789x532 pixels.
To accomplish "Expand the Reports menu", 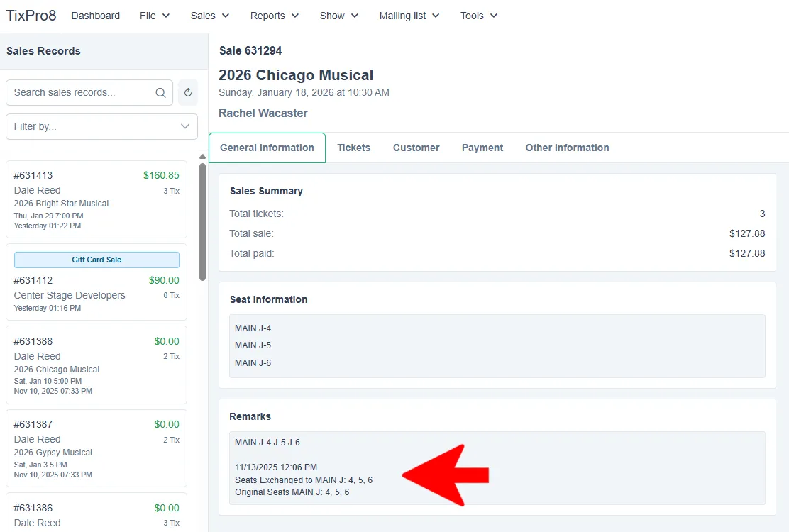I will click(x=275, y=16).
